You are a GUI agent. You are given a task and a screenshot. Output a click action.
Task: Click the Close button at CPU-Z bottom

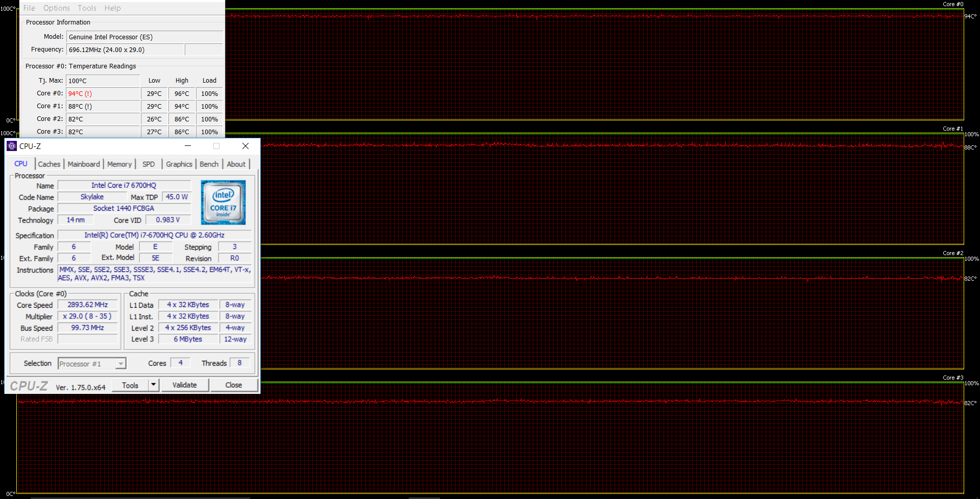234,385
